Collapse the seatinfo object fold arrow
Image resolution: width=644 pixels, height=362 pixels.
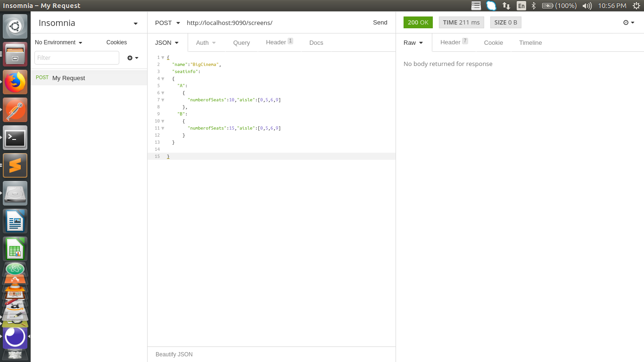tap(162, 78)
